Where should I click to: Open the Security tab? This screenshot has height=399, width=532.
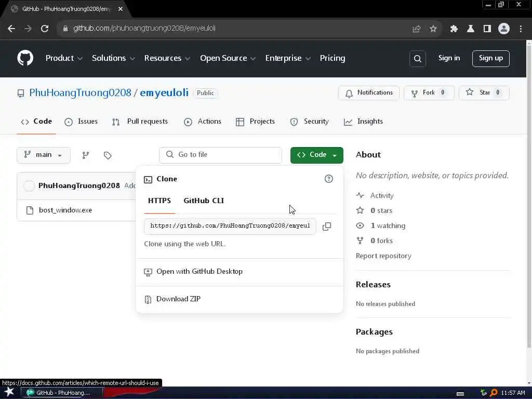[x=310, y=122]
